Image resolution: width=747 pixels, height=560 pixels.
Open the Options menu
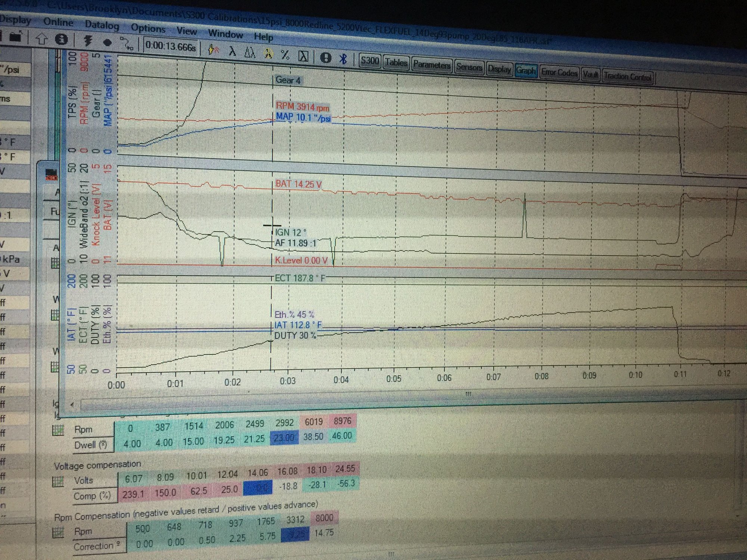pos(148,28)
